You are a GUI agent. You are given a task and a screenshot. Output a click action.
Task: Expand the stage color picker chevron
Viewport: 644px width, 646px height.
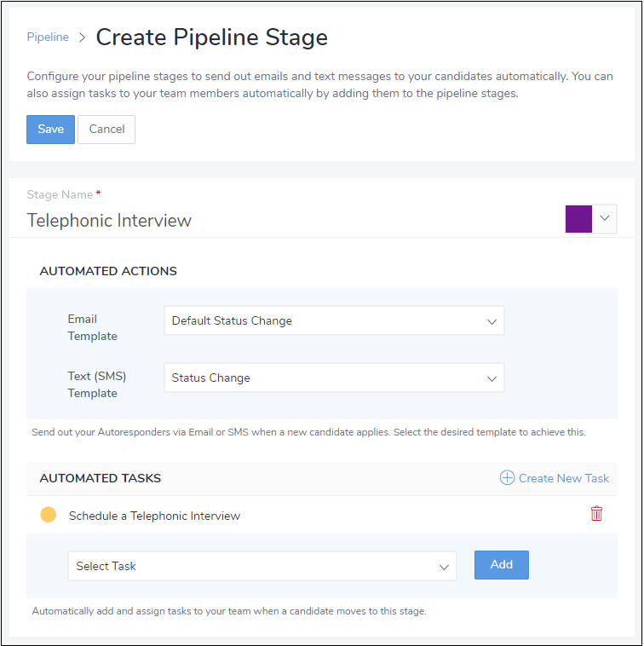[x=604, y=218]
